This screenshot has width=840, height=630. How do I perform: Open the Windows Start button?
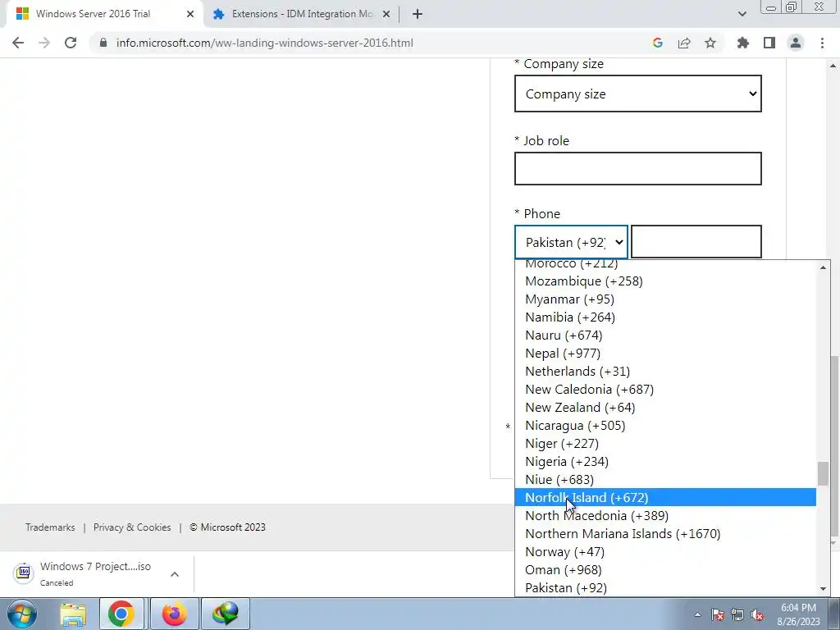[x=21, y=614]
